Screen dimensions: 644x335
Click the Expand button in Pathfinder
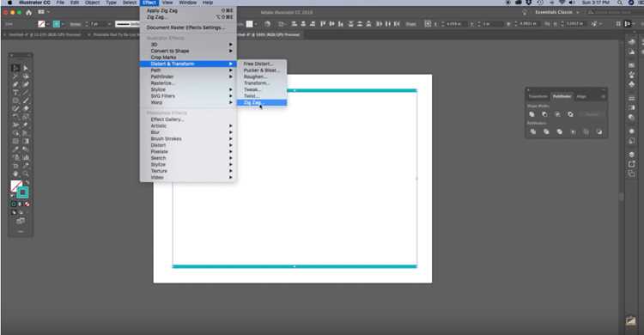[592, 114]
